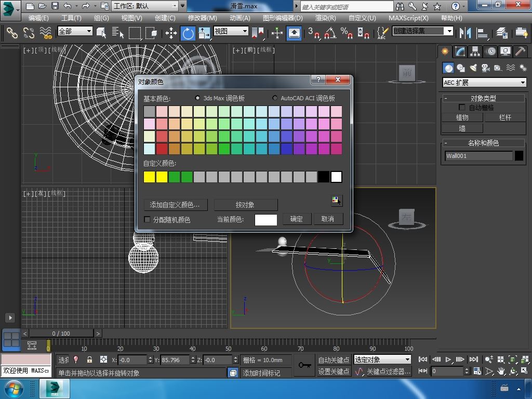
Task: Select the Geometry category icon
Action: pyautogui.click(x=448, y=68)
